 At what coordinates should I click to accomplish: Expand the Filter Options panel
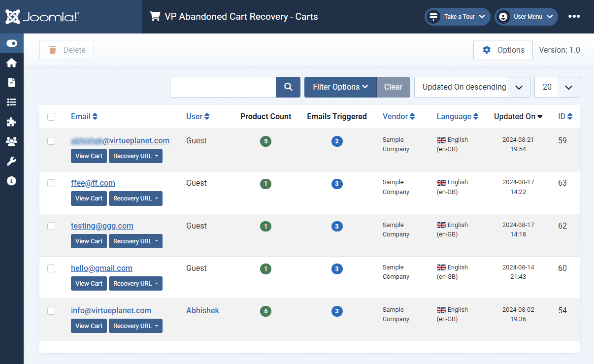coord(340,87)
